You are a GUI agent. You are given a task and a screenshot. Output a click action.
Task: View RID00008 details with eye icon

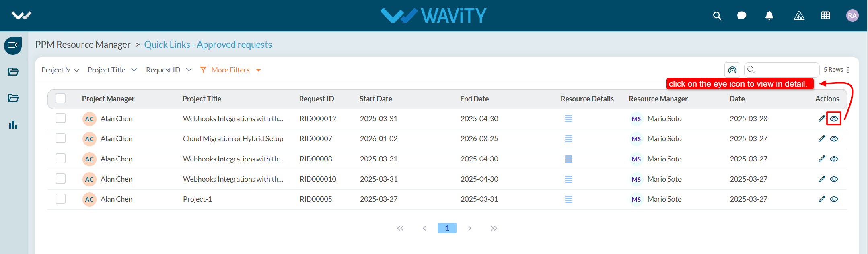[834, 159]
